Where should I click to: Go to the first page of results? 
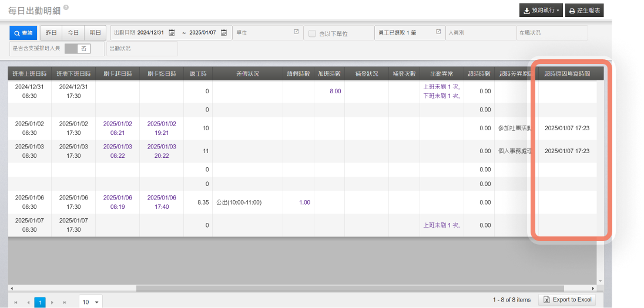16,302
